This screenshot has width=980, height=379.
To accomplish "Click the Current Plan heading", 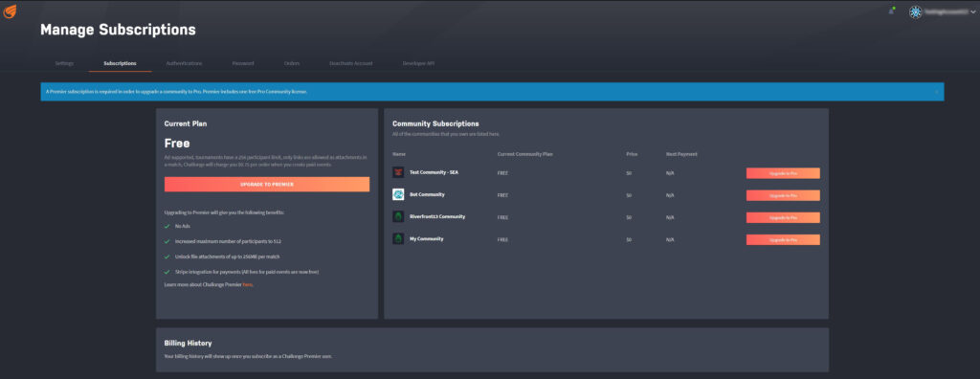I will coord(186,123).
